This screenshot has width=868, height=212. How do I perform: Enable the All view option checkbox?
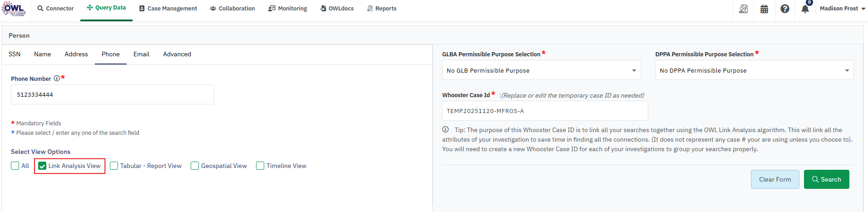pos(15,166)
